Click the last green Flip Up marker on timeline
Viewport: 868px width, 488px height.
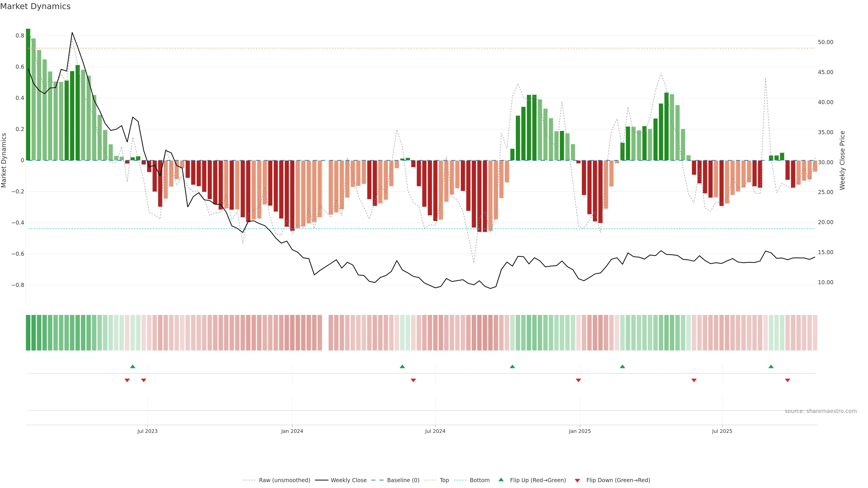coord(771,366)
